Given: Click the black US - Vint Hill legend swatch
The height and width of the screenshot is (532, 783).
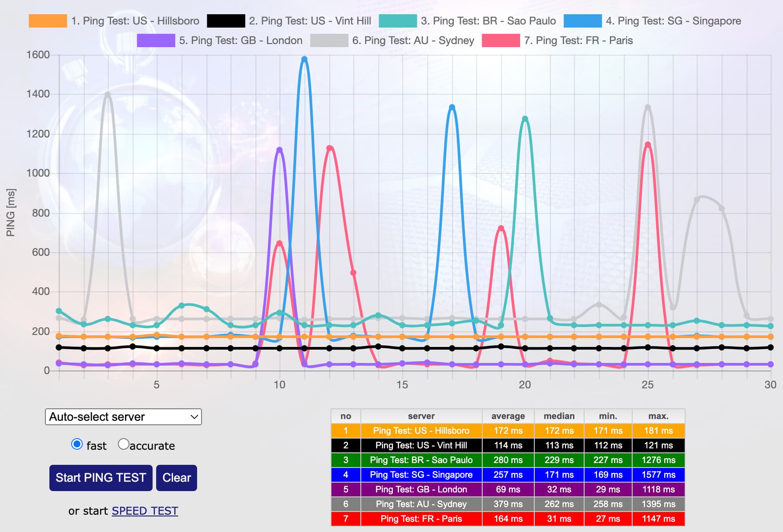Looking at the screenshot, I should 226,20.
